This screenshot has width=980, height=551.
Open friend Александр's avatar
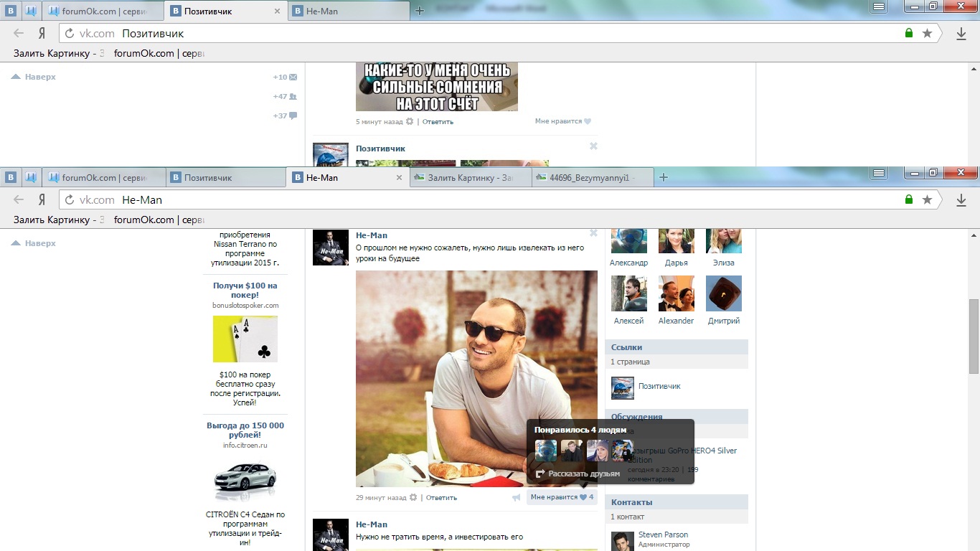(x=629, y=241)
